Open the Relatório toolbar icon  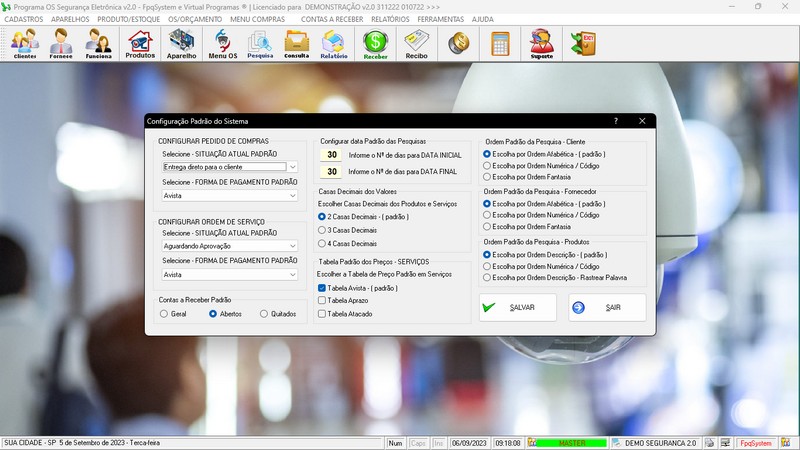click(x=334, y=44)
